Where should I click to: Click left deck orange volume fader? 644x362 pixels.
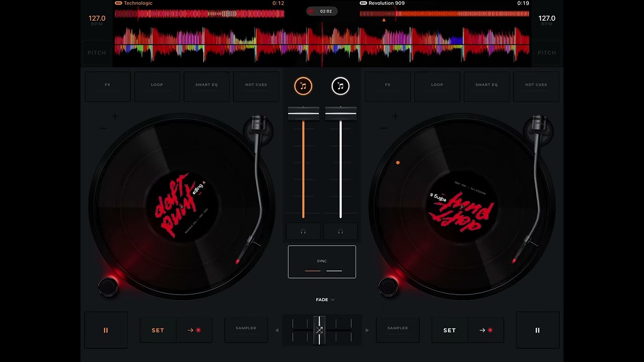point(303,114)
